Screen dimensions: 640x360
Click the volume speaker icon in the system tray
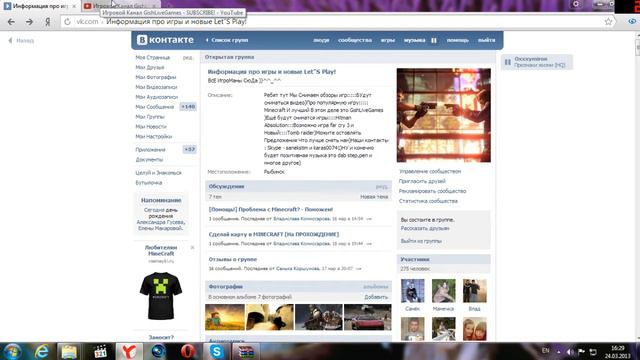pyautogui.click(x=570, y=352)
